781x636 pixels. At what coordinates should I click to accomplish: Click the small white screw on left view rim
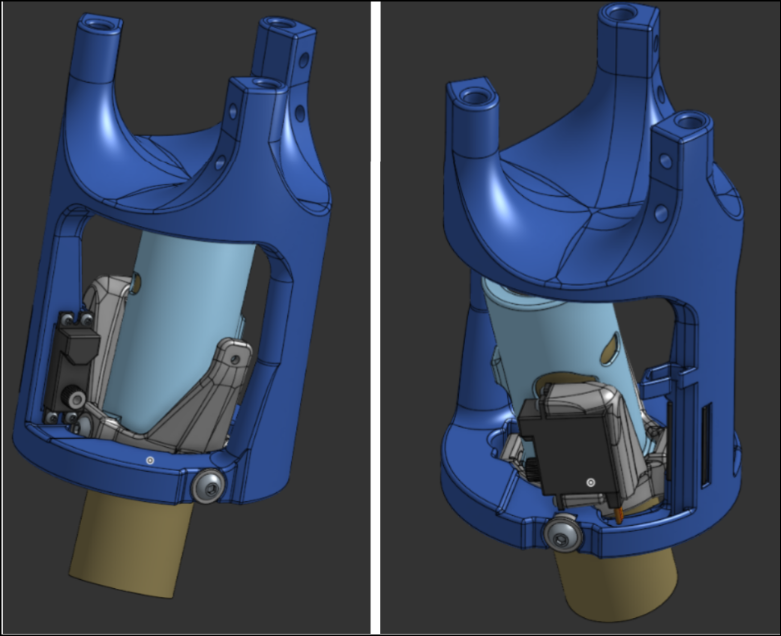pyautogui.click(x=150, y=460)
